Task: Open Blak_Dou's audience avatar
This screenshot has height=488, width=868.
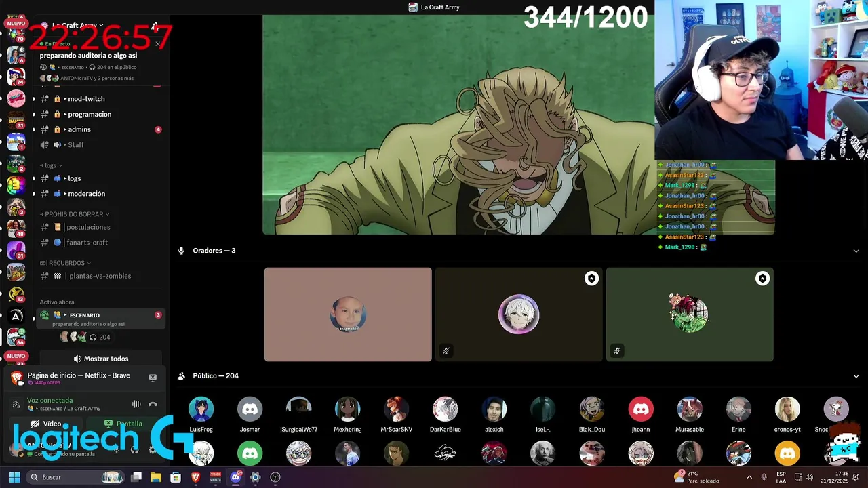Action: 592,409
